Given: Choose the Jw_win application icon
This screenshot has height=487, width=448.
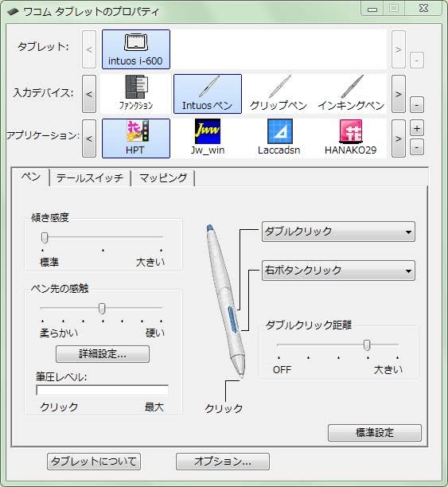Looking at the screenshot, I should [207, 138].
